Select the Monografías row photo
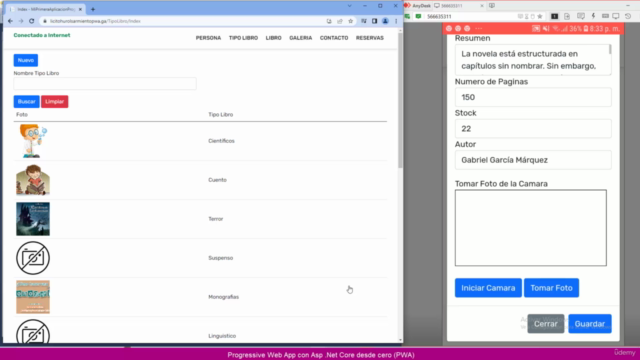The width and height of the screenshot is (640, 360). point(33,297)
